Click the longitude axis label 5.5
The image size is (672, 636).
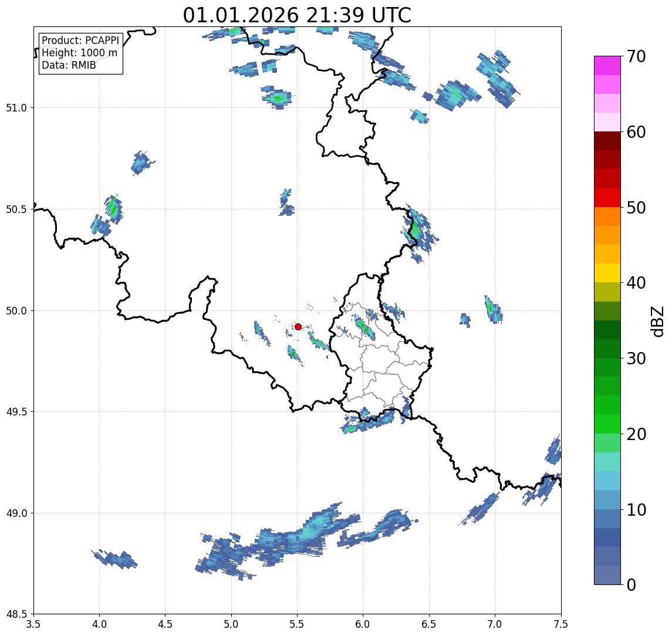[x=298, y=624]
